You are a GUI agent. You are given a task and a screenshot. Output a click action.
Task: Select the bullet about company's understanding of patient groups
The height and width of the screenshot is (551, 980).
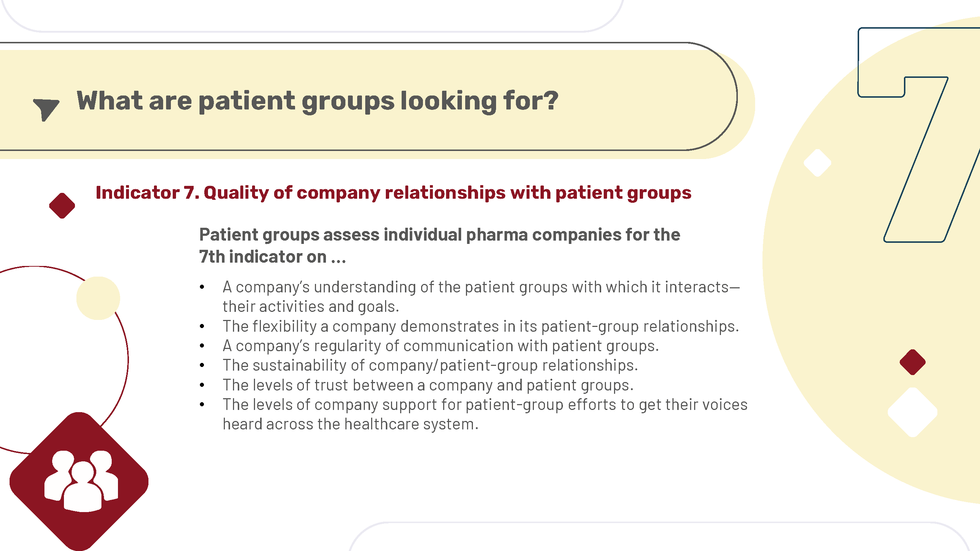(481, 296)
